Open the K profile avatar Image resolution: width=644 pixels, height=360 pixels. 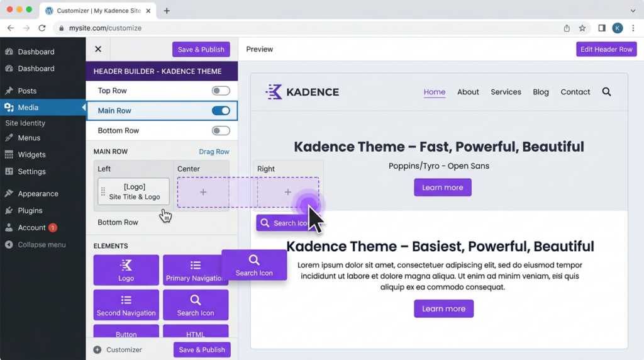618,28
